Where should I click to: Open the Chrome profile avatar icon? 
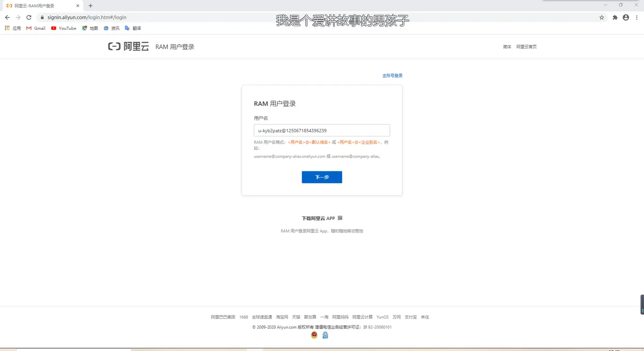coord(626,17)
